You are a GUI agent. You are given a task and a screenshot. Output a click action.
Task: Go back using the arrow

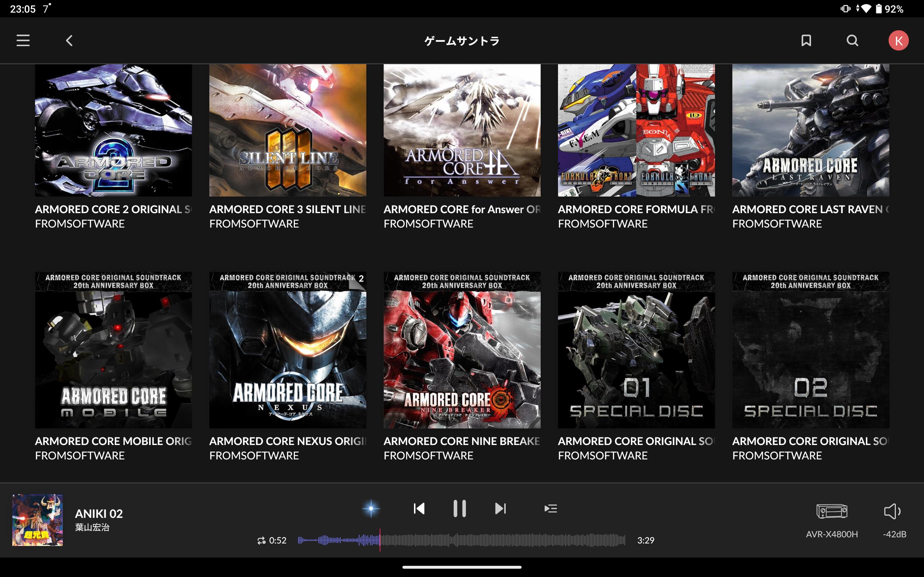tap(69, 40)
